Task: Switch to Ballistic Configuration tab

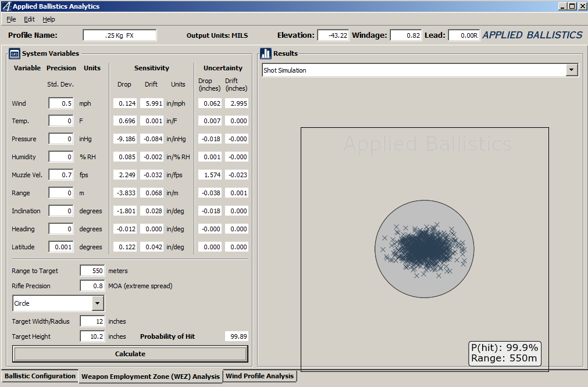Action: pos(40,376)
